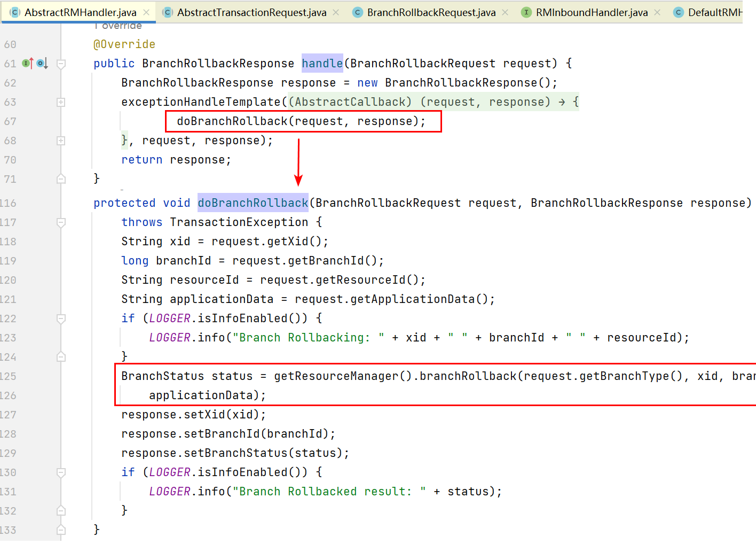This screenshot has height=544, width=756.
Task: Collapse the if block at line 122
Action: click(x=61, y=318)
